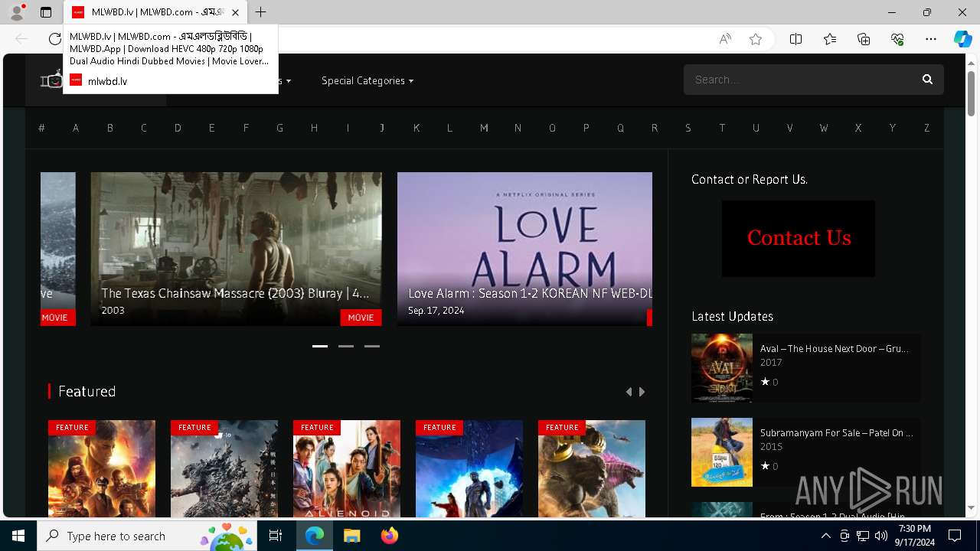Open the first featured movie poster
The image size is (980, 551).
click(x=102, y=468)
